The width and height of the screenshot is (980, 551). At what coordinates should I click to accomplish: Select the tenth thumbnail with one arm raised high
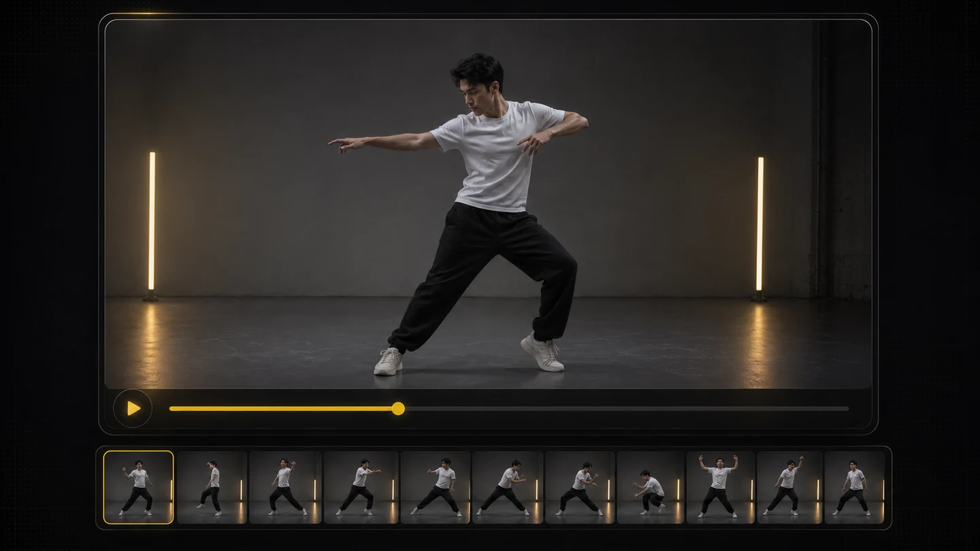pos(789,487)
